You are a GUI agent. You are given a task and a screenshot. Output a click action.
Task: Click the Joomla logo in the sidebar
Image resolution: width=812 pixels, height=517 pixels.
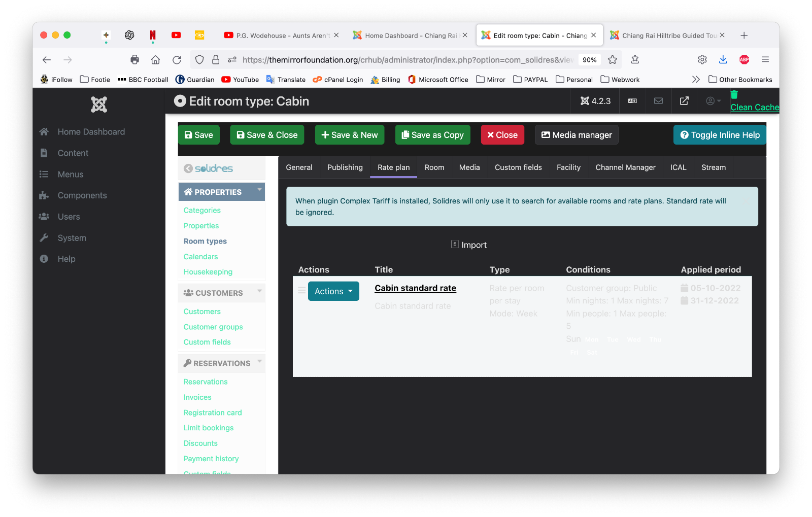(x=99, y=105)
